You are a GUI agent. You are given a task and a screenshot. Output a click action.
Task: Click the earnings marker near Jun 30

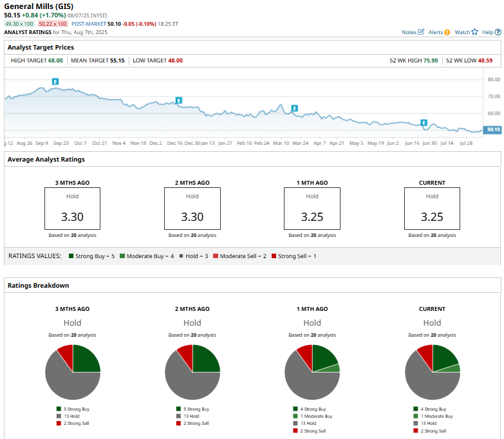[424, 123]
